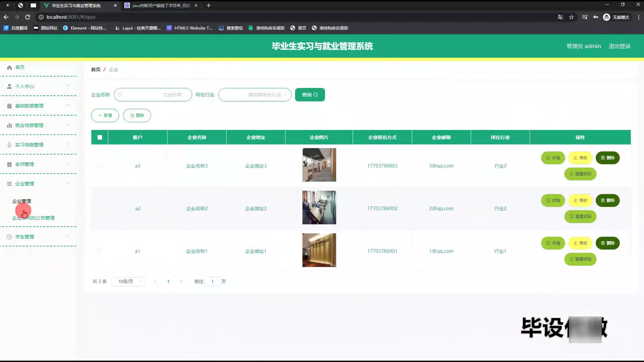
Task: Check the checkbox for row a3
Action: 99,166
